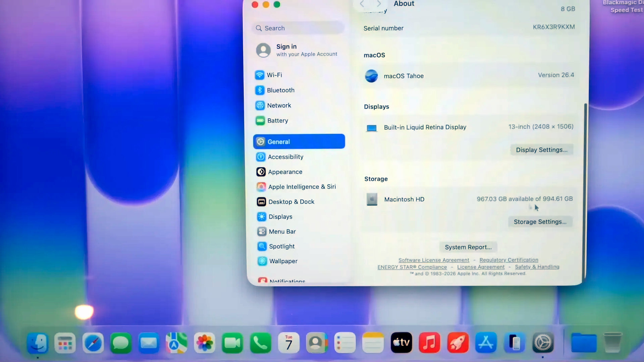644x362 pixels.
Task: View the Software License Agreement
Action: point(433,260)
